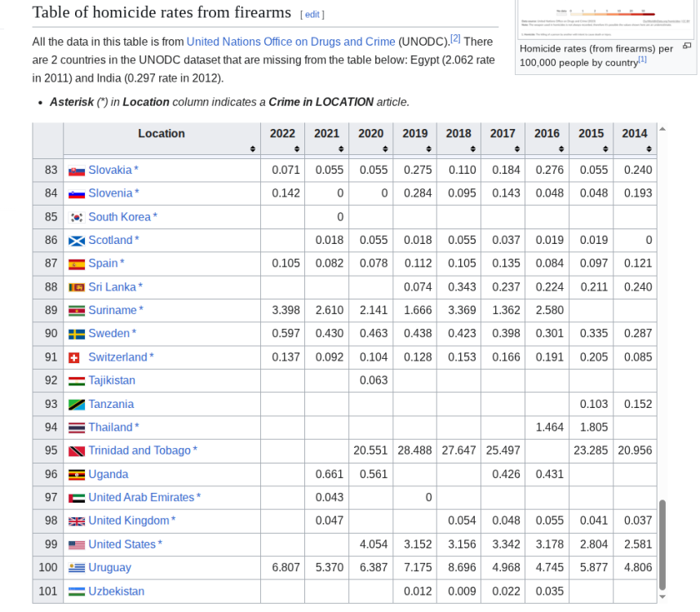
Task: Click the South Korea flag icon
Action: 77,217
